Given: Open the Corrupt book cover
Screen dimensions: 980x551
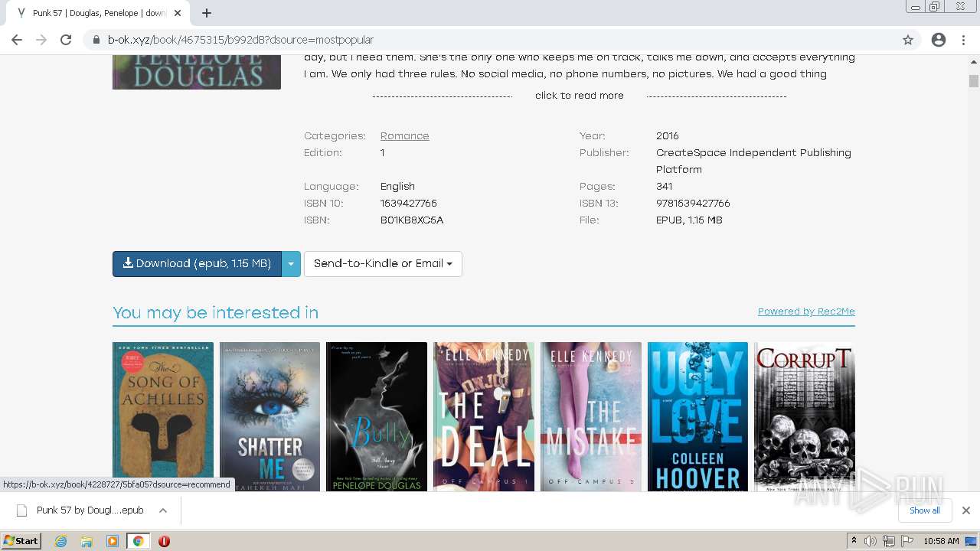Looking at the screenshot, I should pos(805,416).
